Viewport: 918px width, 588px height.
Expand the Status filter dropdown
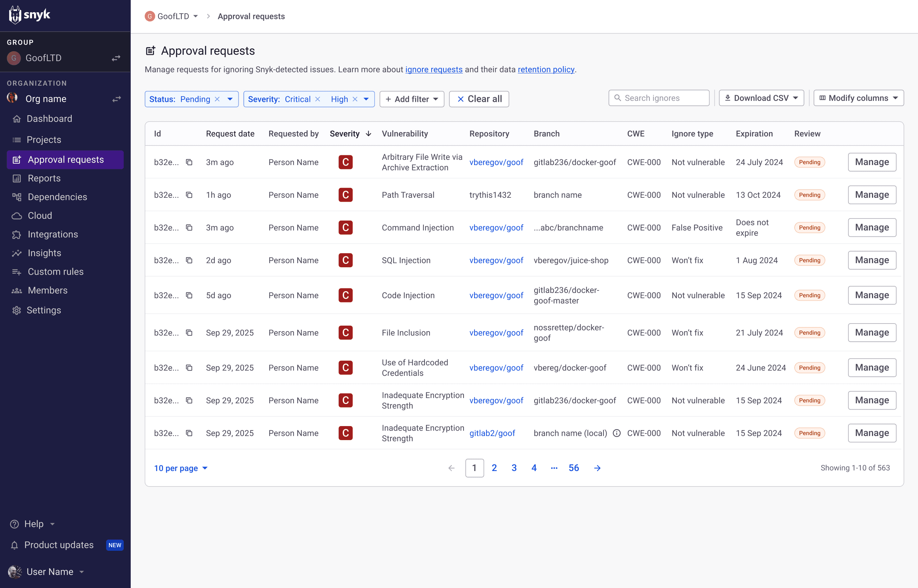(230, 99)
